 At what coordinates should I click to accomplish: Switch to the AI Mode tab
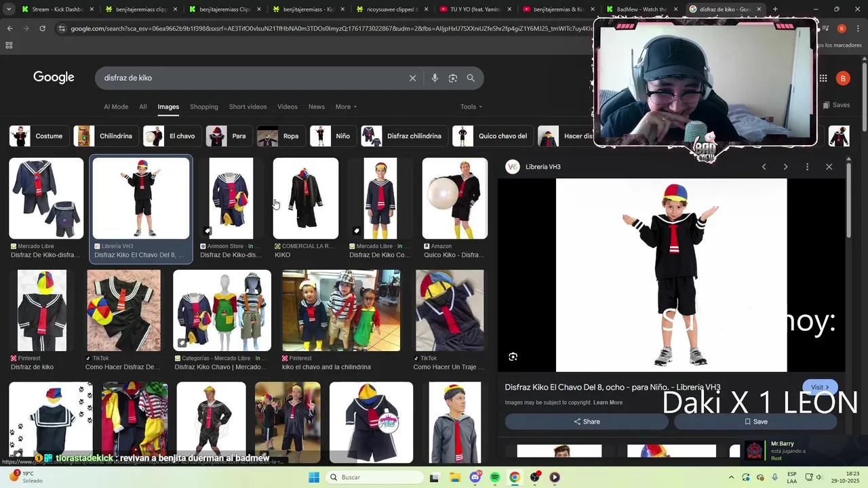(x=116, y=106)
